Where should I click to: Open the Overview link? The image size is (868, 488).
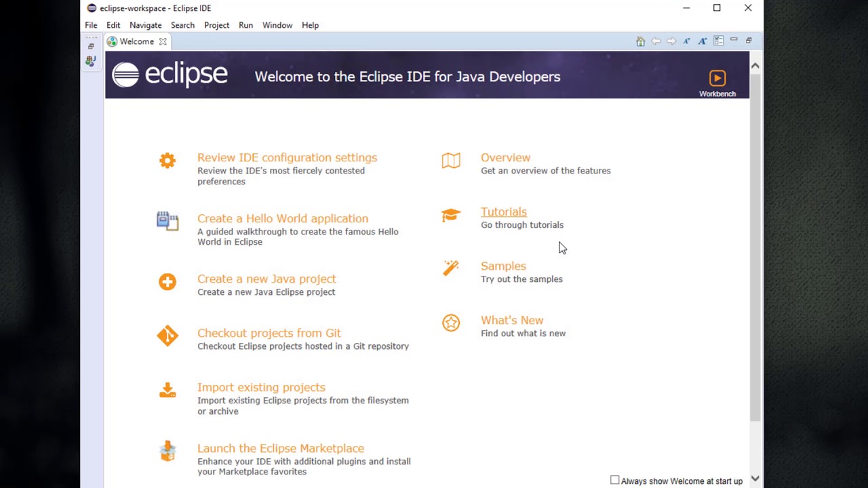pos(505,157)
